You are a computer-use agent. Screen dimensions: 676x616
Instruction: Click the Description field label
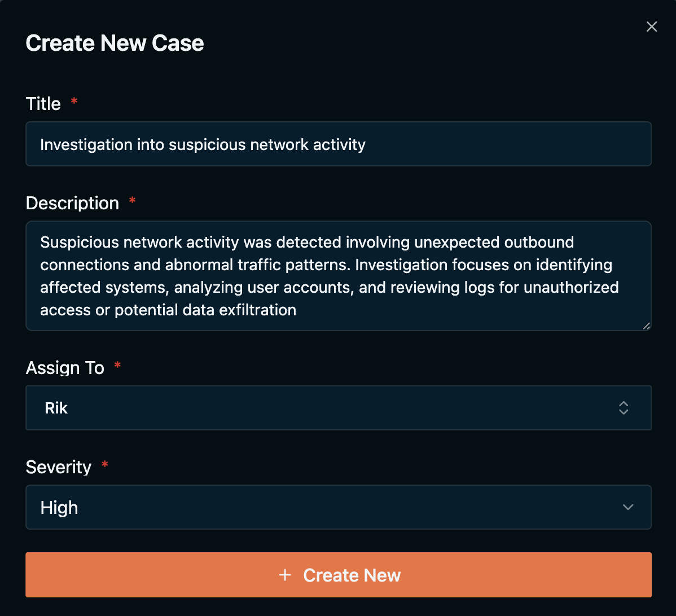click(73, 203)
